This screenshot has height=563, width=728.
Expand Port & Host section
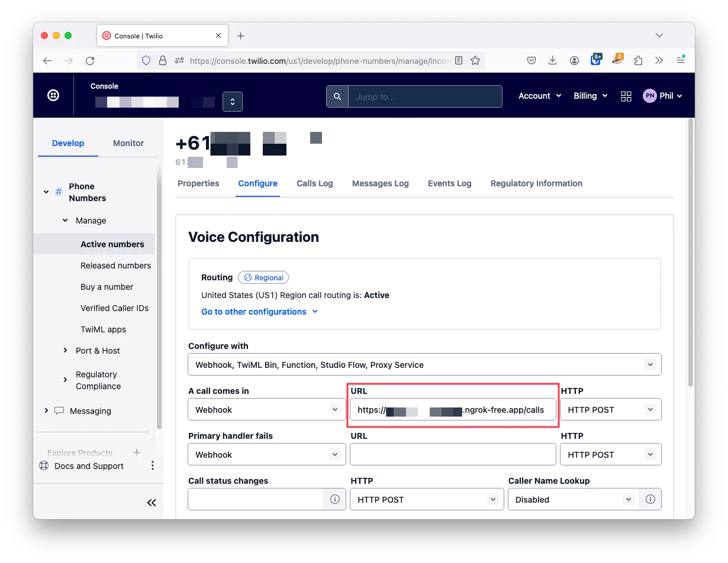(x=65, y=351)
